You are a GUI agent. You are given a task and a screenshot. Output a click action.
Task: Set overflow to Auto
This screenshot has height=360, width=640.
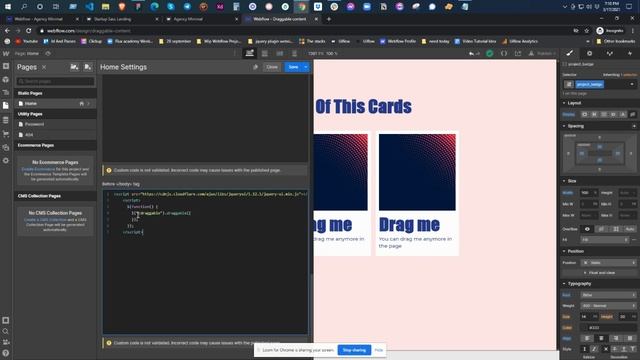tap(630, 229)
